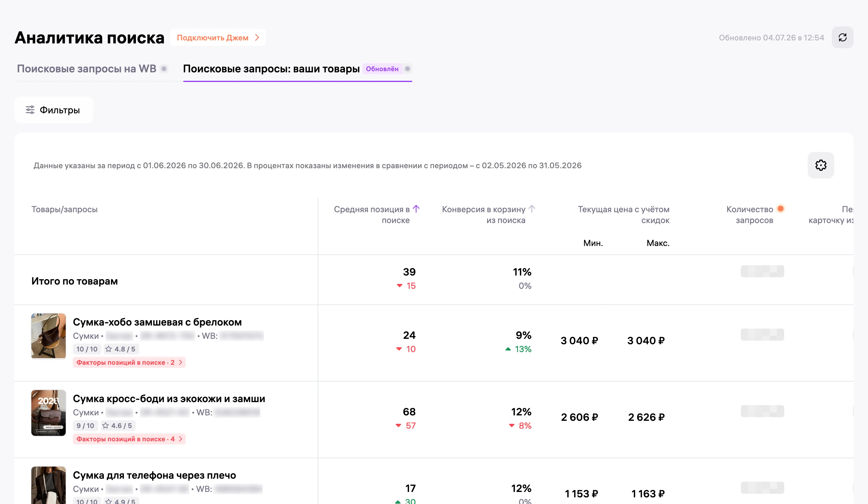Click the 9 / 10 badge
Viewport: 868px width, 504px height.
coord(85,425)
